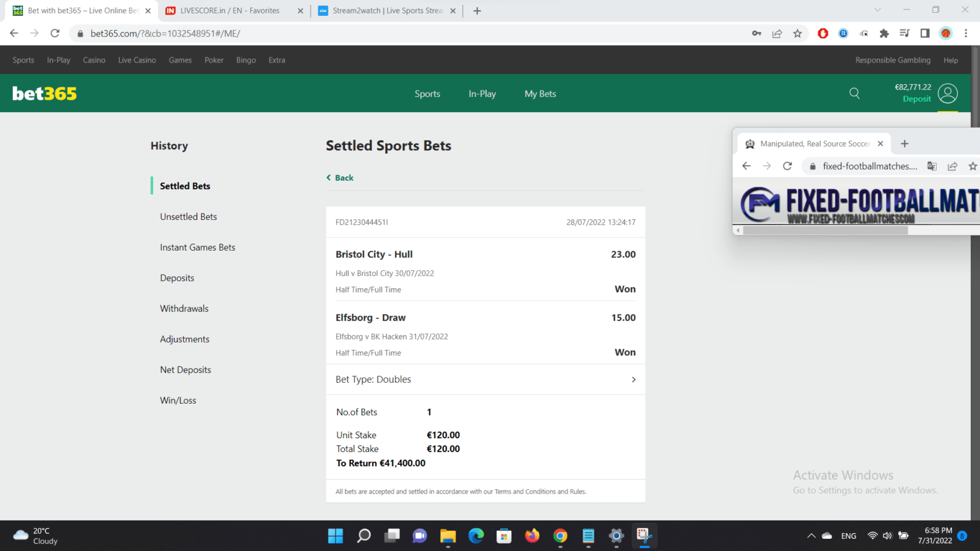Open the bet365 search magnifier icon
980x551 pixels.
click(854, 94)
